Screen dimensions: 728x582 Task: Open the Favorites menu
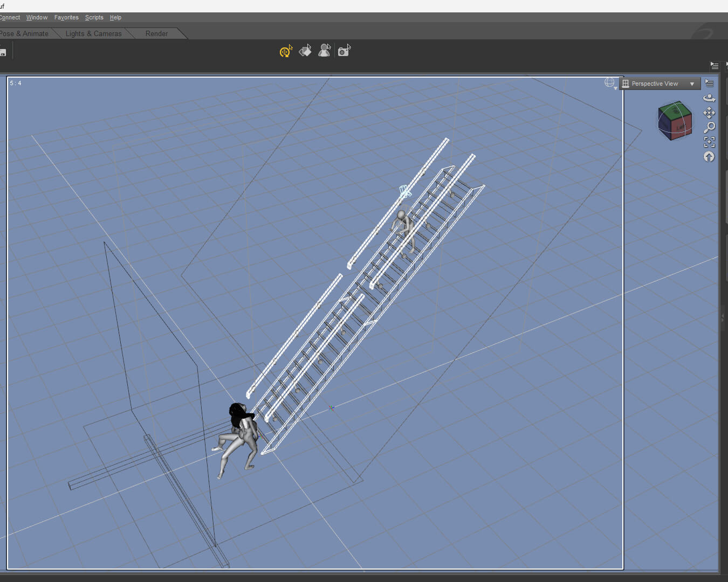click(x=66, y=17)
